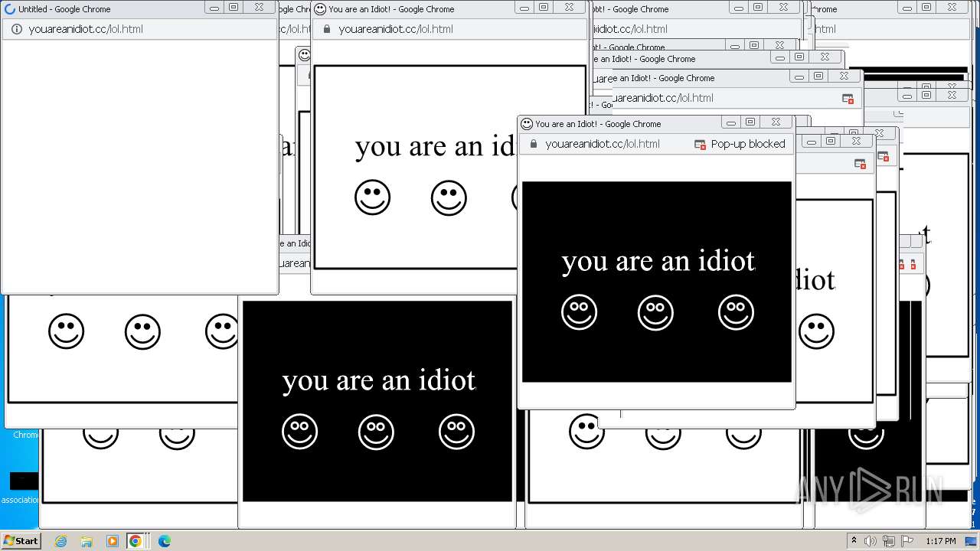View site info via lock icon in front window

click(x=534, y=144)
